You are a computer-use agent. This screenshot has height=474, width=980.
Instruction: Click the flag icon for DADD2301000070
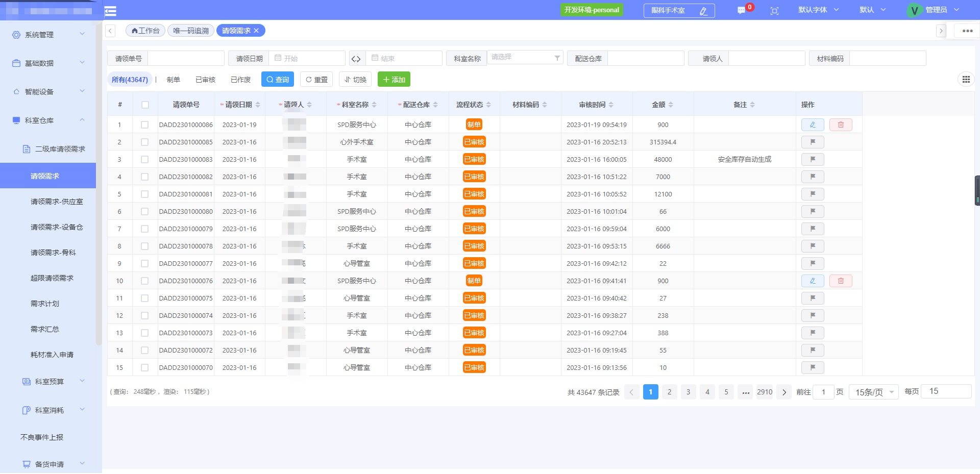[813, 367]
